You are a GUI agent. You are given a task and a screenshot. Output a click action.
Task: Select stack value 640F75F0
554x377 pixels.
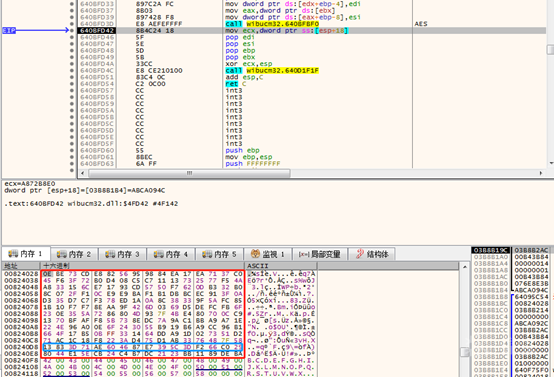[531, 370]
